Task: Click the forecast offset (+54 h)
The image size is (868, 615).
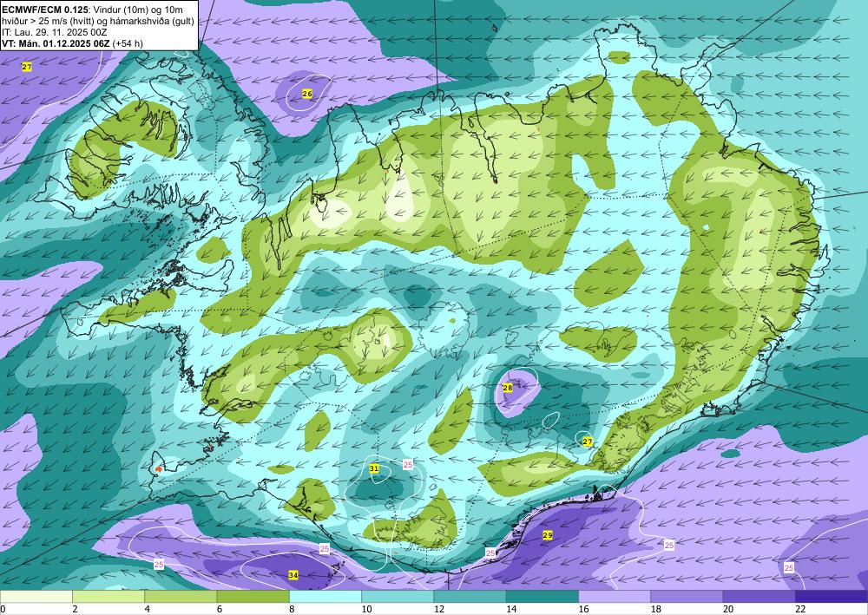Action: [x=128, y=43]
